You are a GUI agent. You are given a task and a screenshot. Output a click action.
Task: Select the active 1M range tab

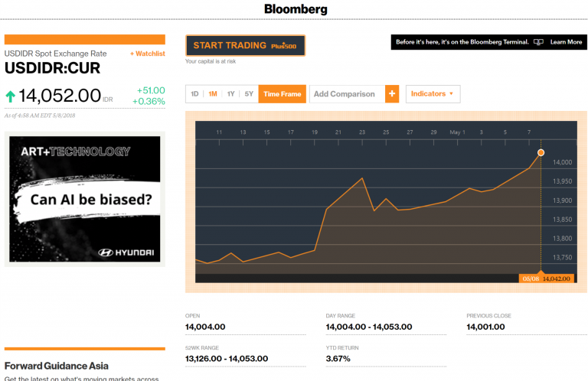[x=213, y=94]
